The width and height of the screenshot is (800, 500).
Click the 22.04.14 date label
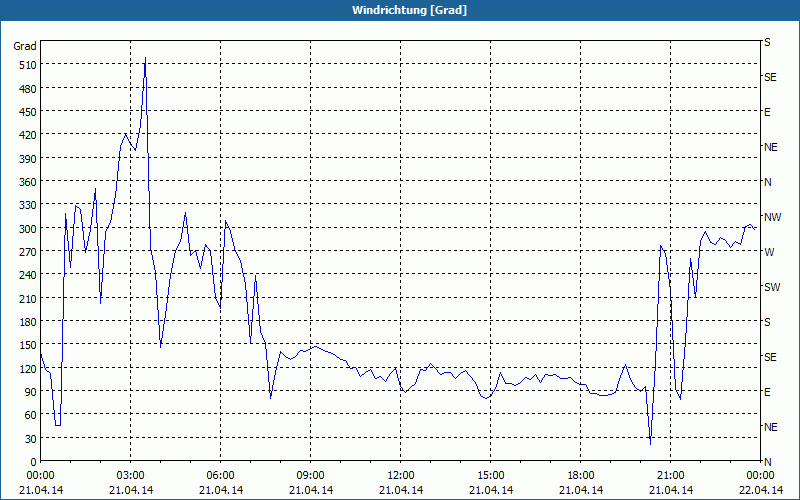tap(761, 490)
